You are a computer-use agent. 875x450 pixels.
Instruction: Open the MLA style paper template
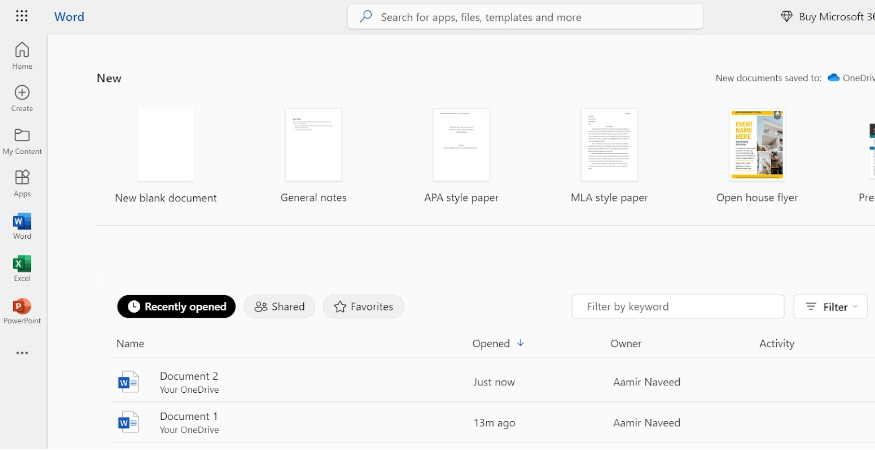click(x=609, y=156)
